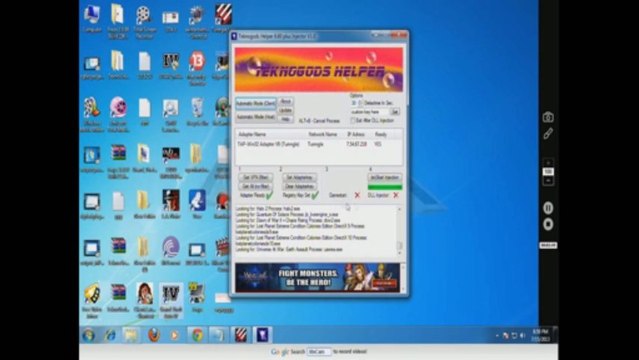Click the IP Address column header

[356, 134]
